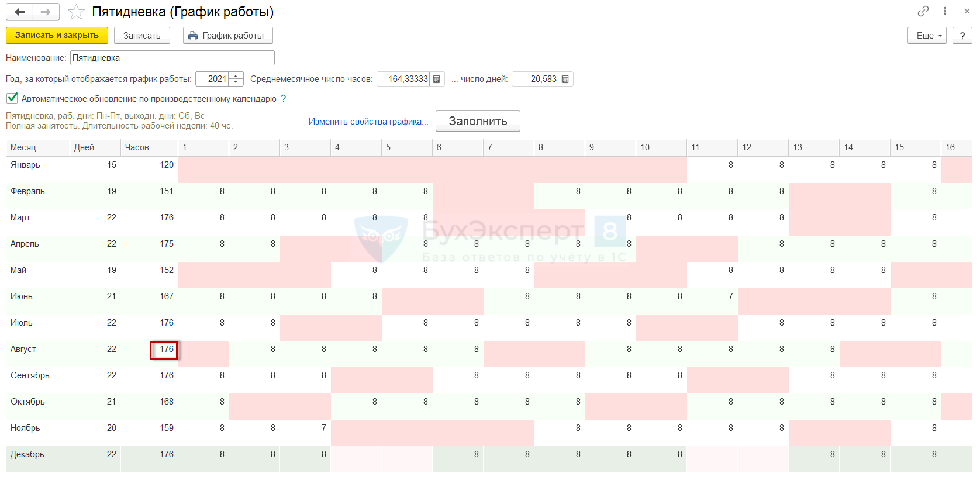
Task: Click Ноябрь hours cell 159
Action: click(150, 433)
